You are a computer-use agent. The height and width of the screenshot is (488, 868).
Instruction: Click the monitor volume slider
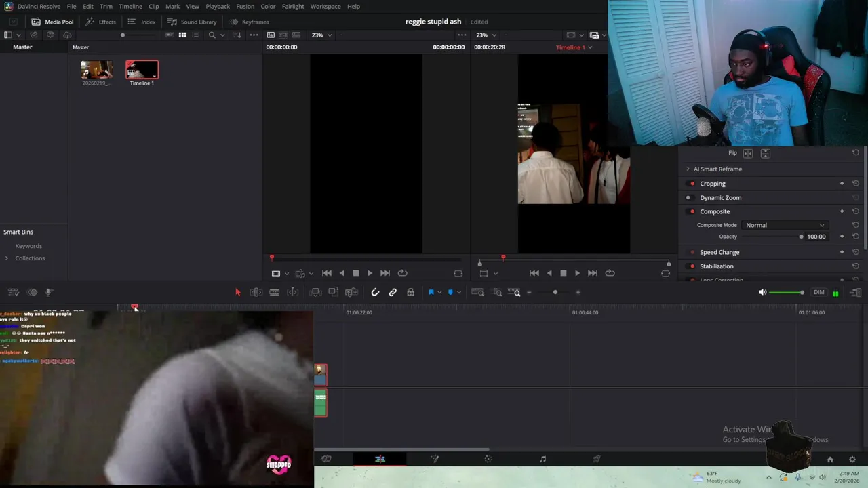(787, 292)
